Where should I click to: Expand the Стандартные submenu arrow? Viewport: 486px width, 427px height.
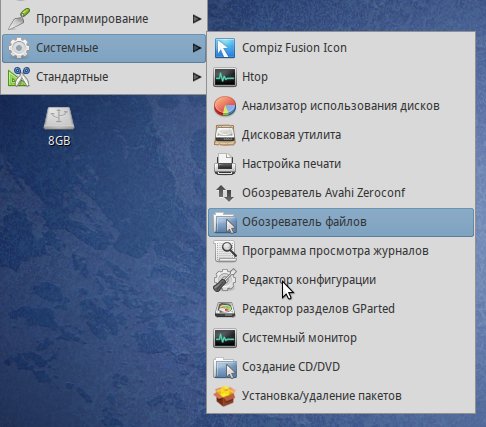point(197,77)
